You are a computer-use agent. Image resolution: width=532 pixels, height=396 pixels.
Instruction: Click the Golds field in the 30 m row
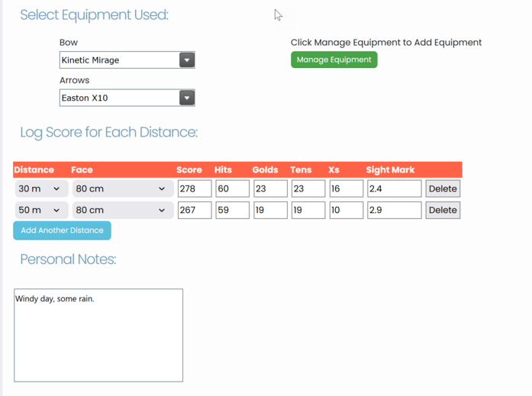[x=270, y=188]
